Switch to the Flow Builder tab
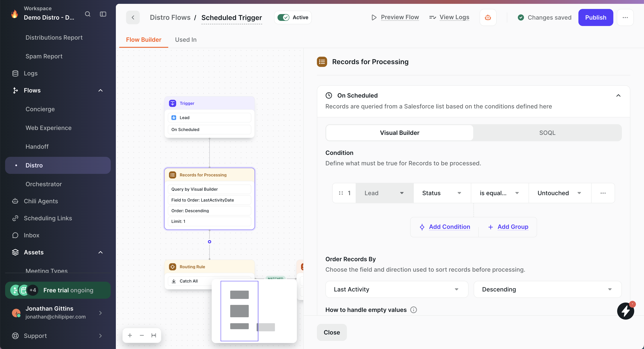 pyautogui.click(x=144, y=40)
